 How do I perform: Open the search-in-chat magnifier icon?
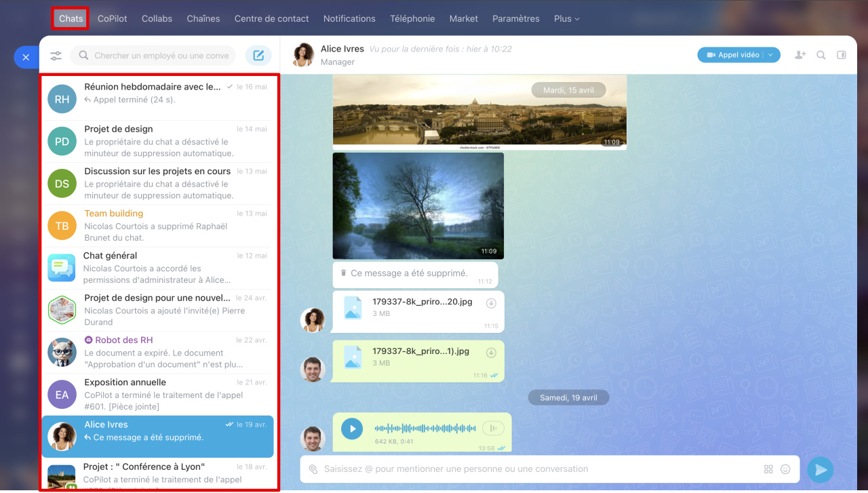point(821,55)
